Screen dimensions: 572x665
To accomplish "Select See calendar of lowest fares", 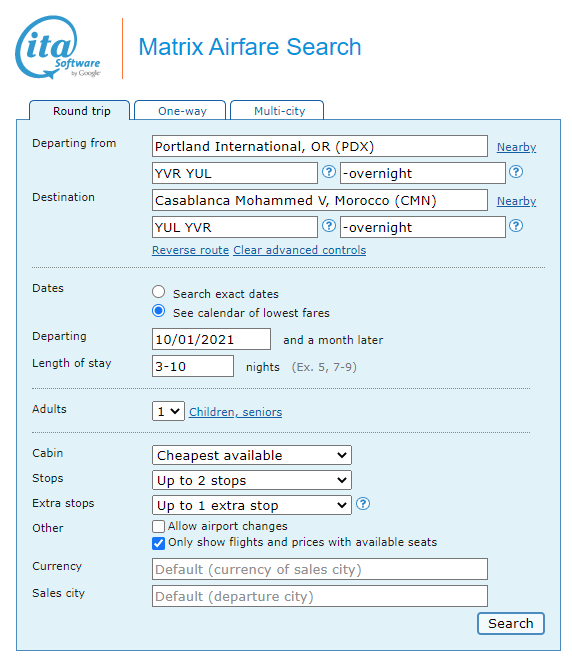I will tap(159, 311).
